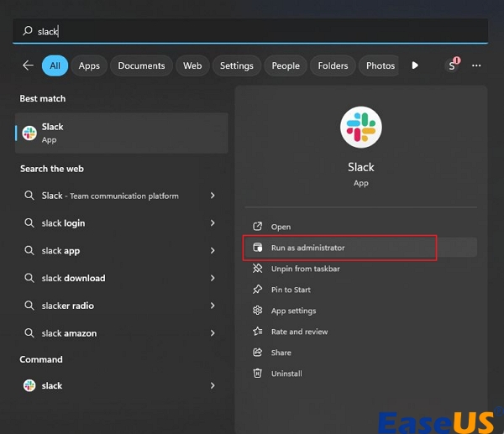Click the large Slack logo in details pane

pos(360,128)
